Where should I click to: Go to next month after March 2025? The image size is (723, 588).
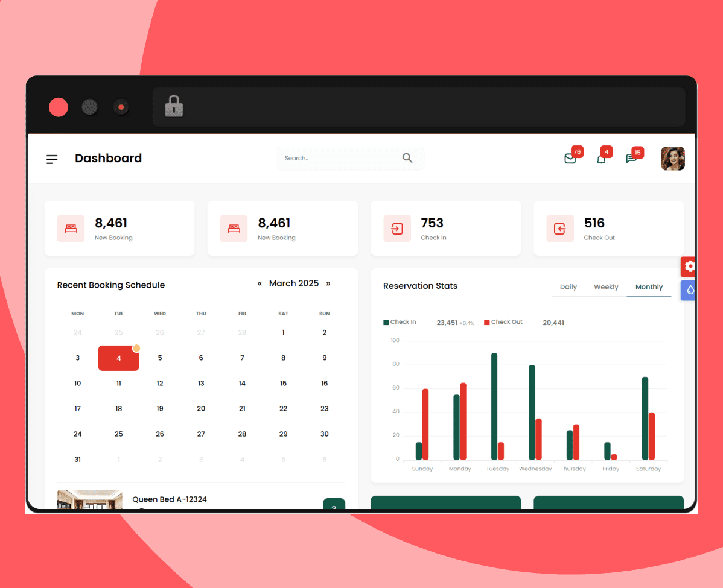[x=328, y=283]
